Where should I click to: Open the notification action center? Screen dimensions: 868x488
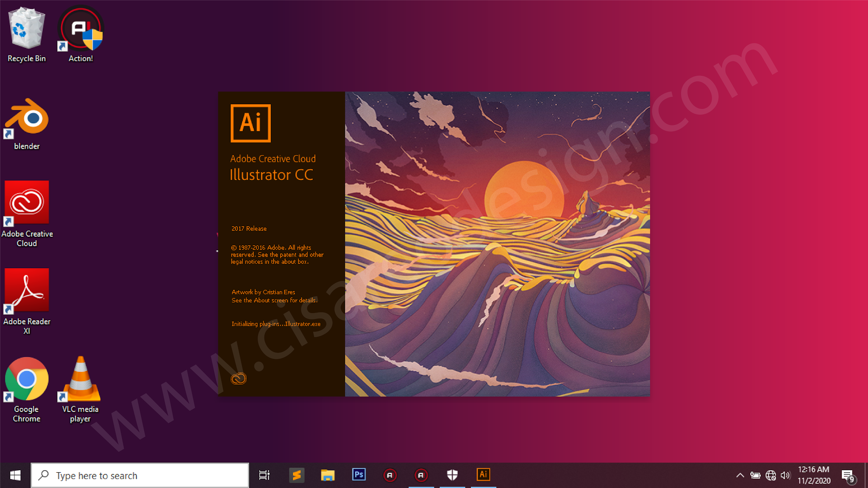tap(848, 475)
